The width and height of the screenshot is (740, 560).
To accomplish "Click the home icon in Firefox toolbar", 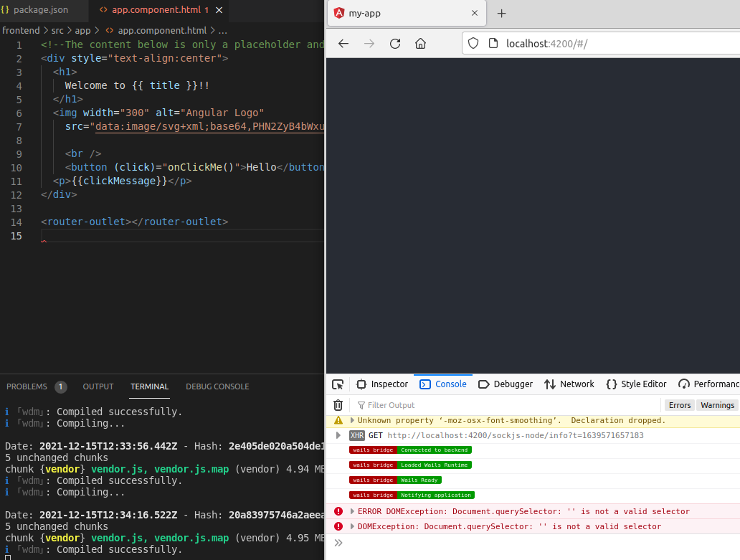I will (x=421, y=44).
